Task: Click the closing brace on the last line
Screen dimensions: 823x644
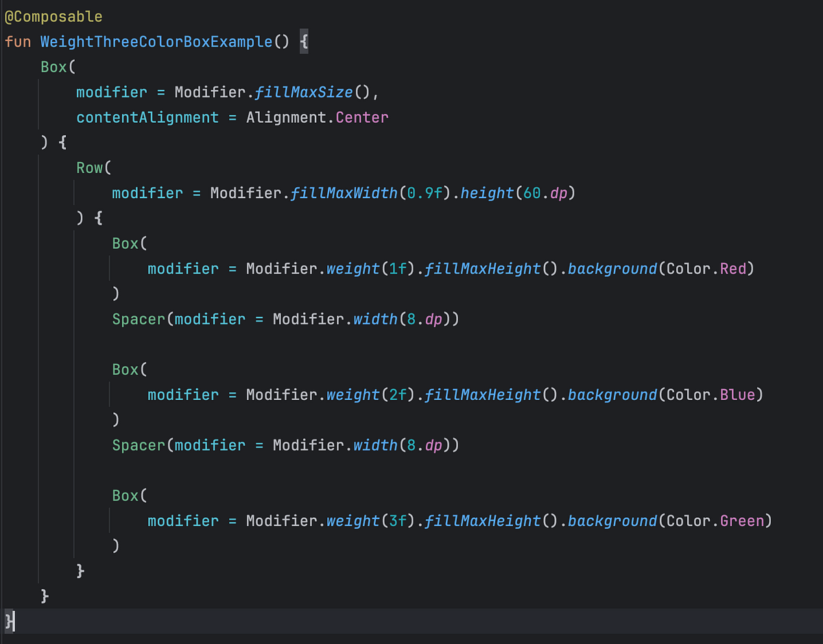Action: click(8, 621)
